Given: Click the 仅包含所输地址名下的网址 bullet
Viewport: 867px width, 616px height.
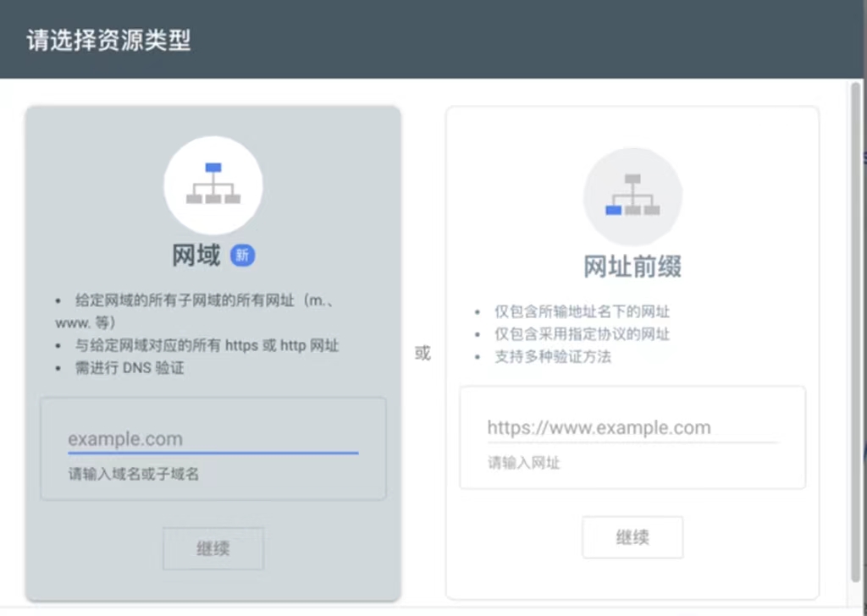Looking at the screenshot, I should 583,311.
